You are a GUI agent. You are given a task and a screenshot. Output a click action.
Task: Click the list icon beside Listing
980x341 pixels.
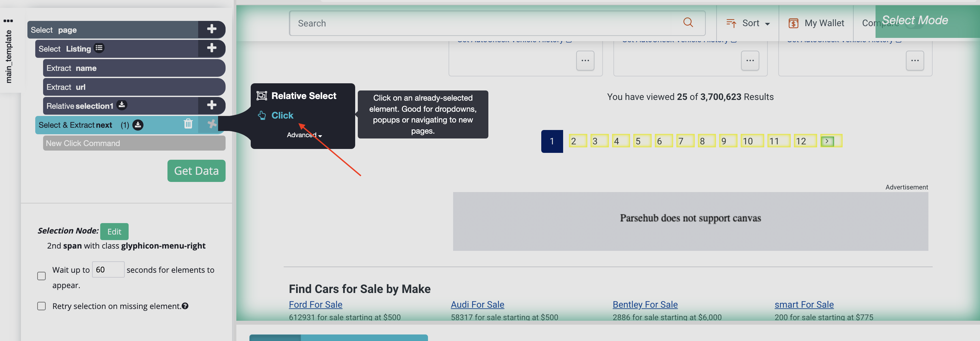tap(99, 48)
